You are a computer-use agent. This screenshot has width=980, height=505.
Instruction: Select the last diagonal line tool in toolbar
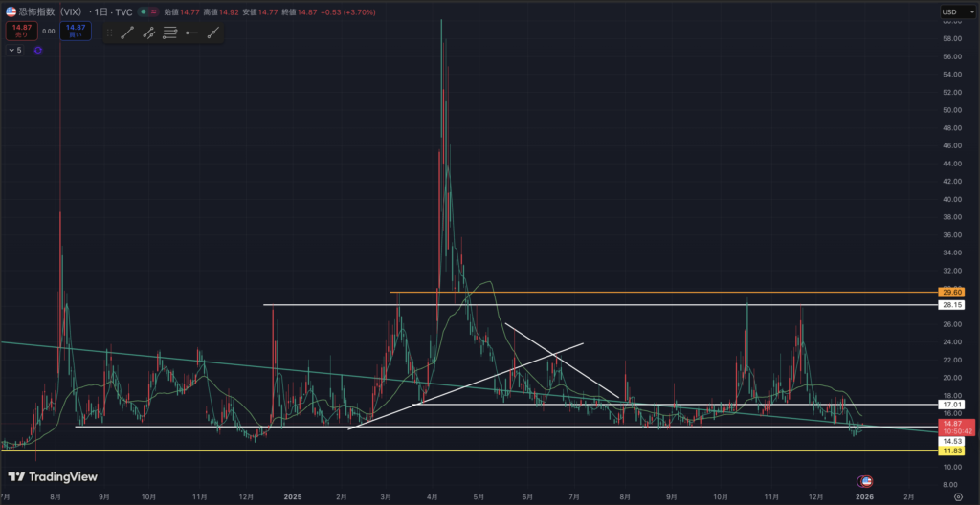click(212, 33)
